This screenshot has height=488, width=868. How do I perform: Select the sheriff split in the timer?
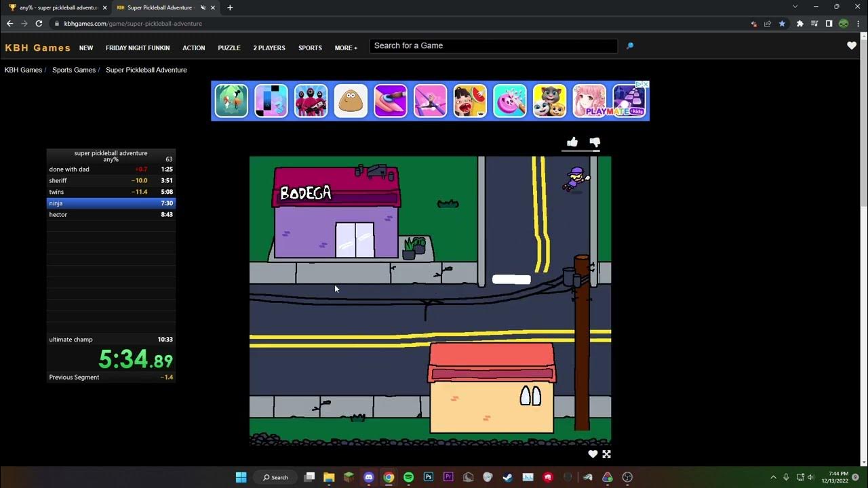[111, 180]
